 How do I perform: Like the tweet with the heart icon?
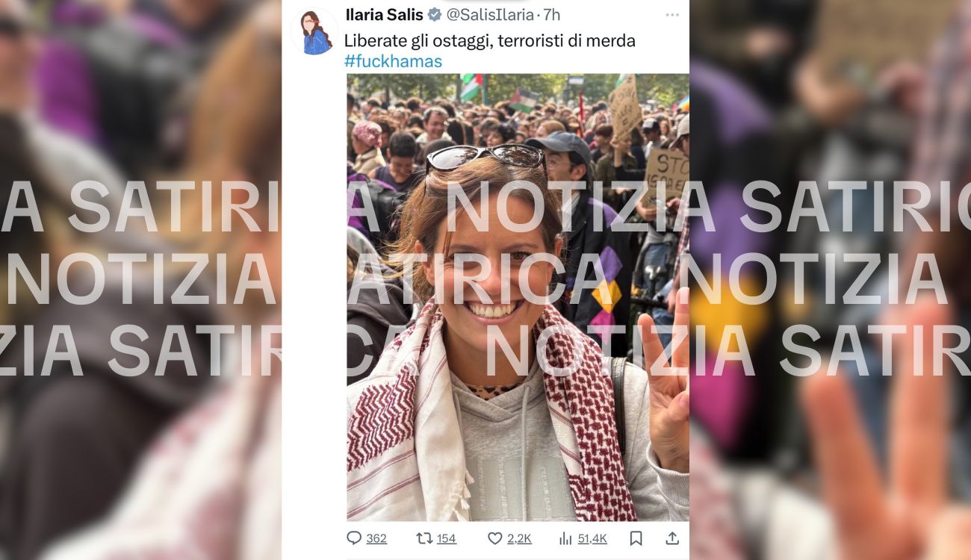(494, 538)
